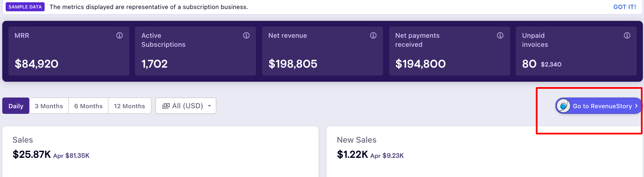Click the MRR info icon
Viewport: 644px width, 177px height.
119,36
